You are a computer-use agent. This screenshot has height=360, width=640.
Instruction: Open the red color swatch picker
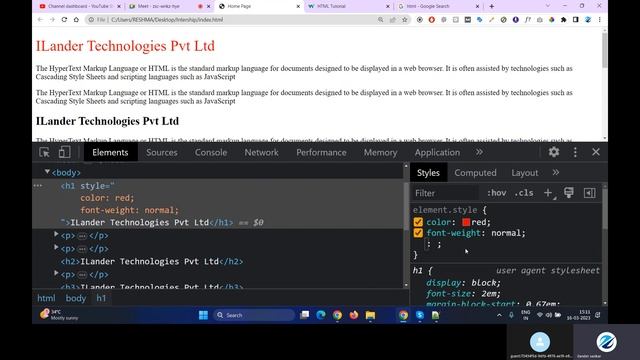(x=466, y=222)
